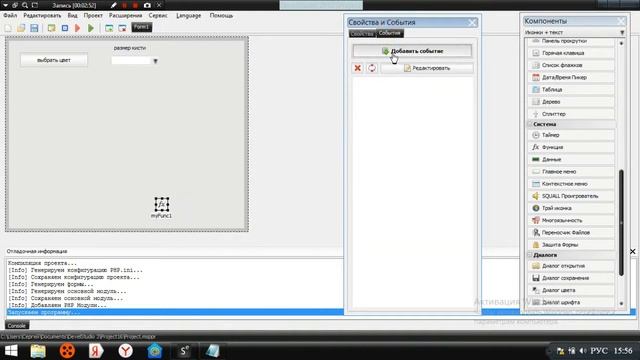This screenshot has width=640, height=360.
Task: Click the выбрать цвет button on form
Action: (54, 60)
